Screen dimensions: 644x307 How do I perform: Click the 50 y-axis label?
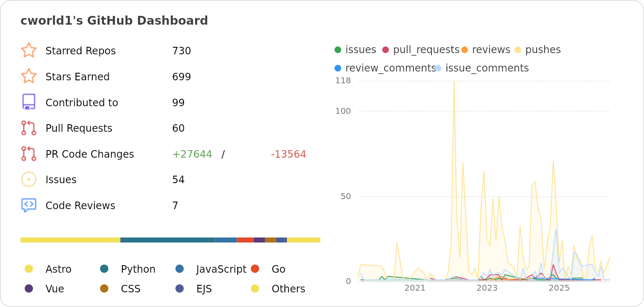[x=346, y=196]
